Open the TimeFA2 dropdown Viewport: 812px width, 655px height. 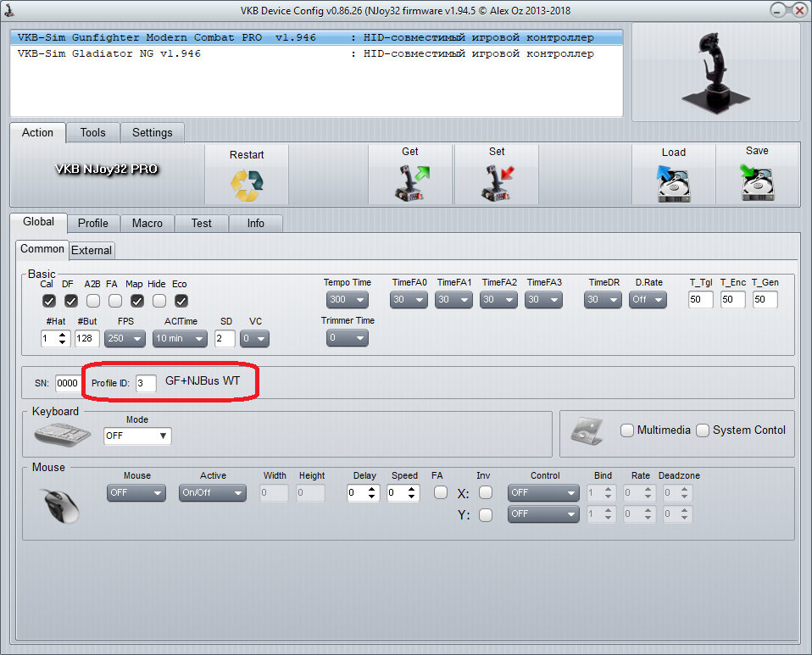coord(498,299)
